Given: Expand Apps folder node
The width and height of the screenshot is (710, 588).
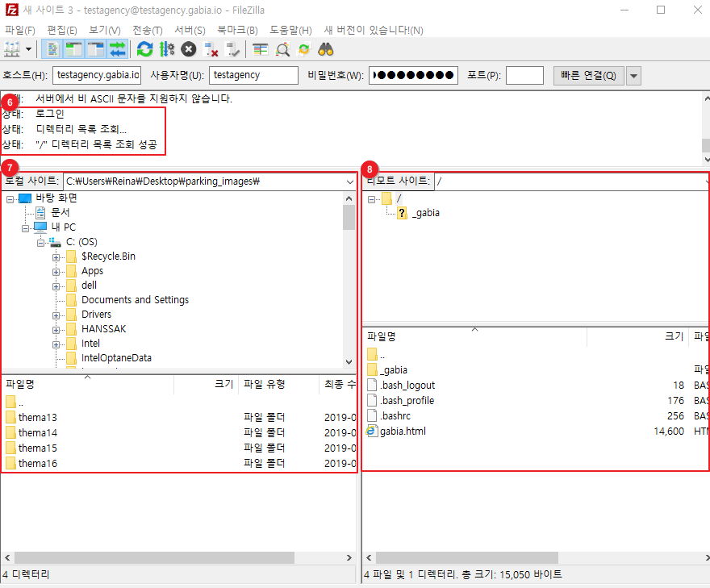Looking at the screenshot, I should (x=56, y=272).
